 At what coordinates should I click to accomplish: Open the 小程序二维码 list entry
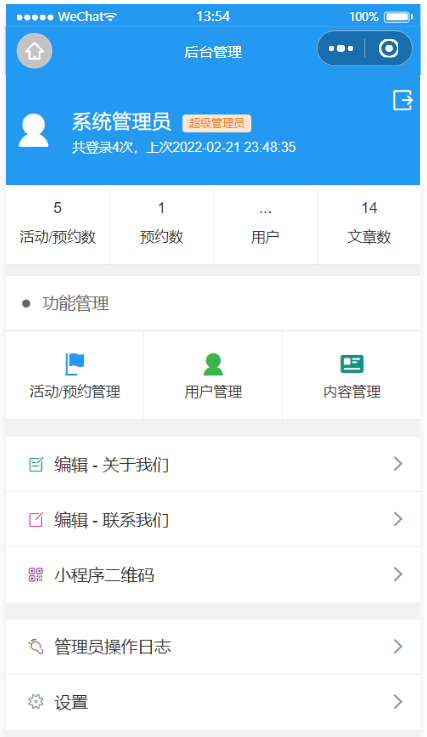tap(213, 574)
